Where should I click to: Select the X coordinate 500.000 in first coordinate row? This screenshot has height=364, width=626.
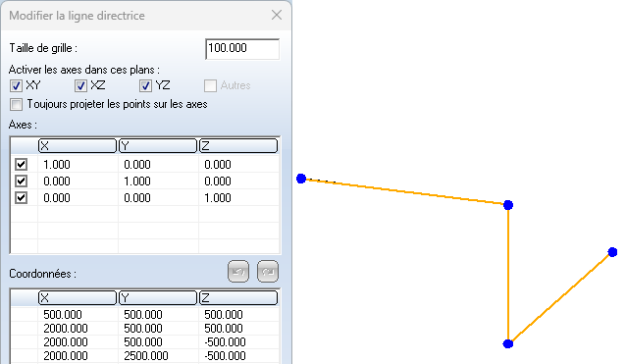point(78,315)
